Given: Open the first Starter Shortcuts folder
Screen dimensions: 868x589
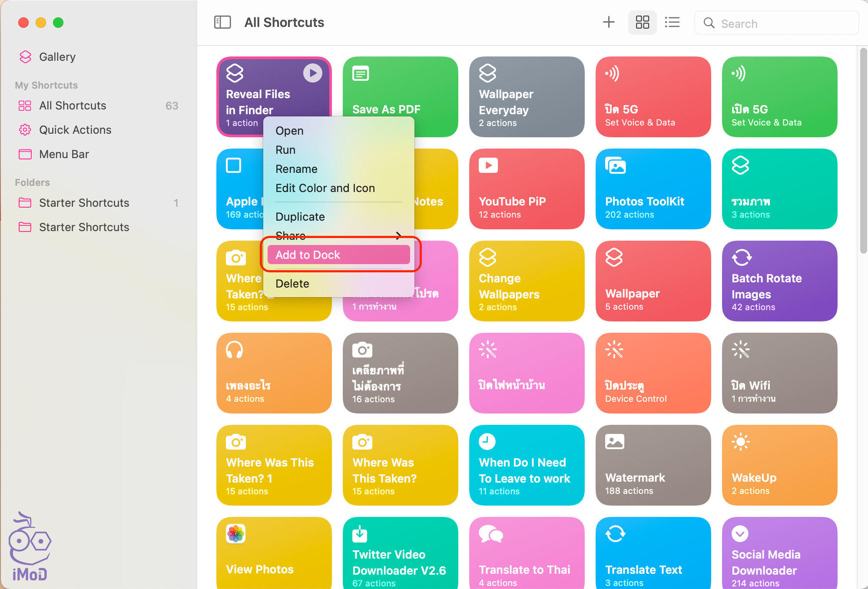Looking at the screenshot, I should (84, 203).
